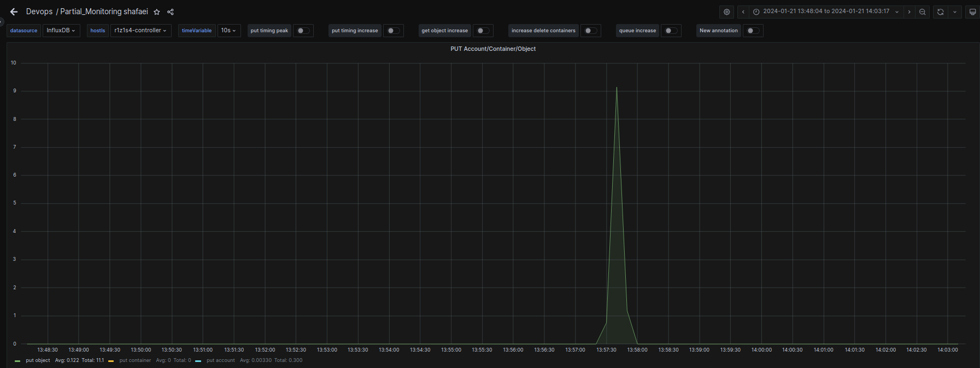Open dashboard settings gear
Viewport: 980px width, 368px height.
(726, 11)
